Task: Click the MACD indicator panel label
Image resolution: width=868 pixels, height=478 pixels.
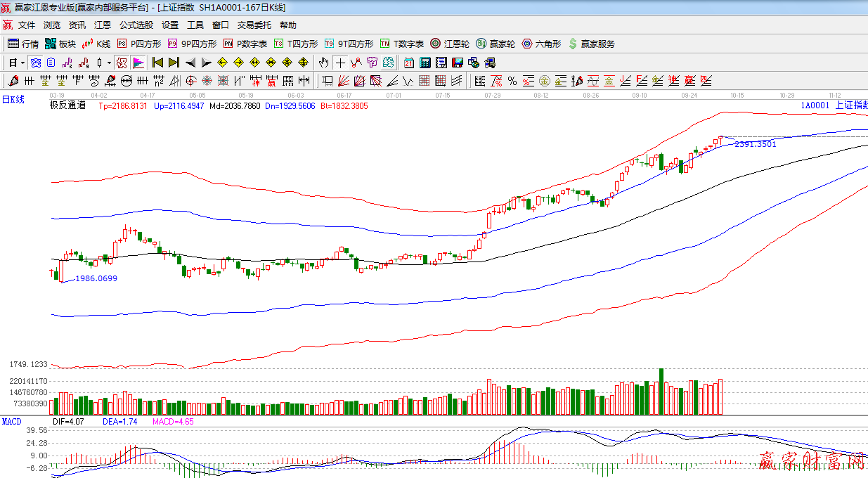Action: [11, 422]
